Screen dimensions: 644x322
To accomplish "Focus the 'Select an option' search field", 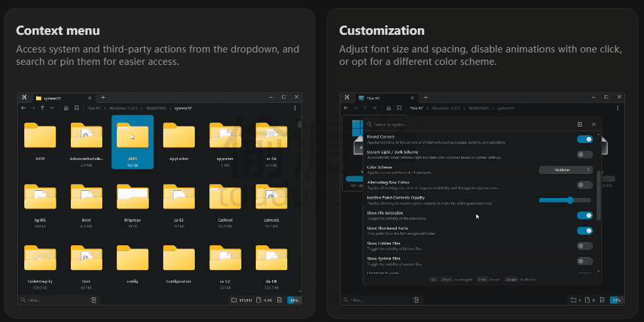I will coord(468,125).
